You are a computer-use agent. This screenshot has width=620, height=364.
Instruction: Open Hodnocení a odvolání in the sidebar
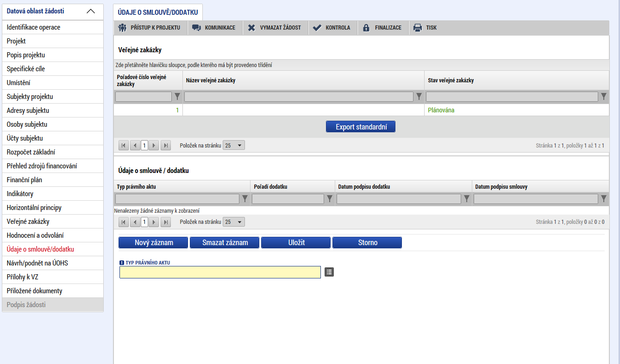[53, 235]
